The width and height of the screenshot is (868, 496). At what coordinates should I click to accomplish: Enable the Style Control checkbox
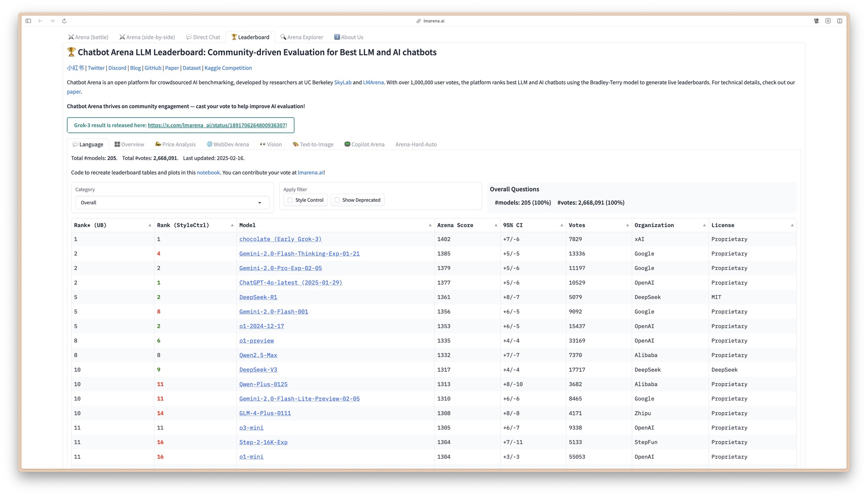[x=290, y=200]
